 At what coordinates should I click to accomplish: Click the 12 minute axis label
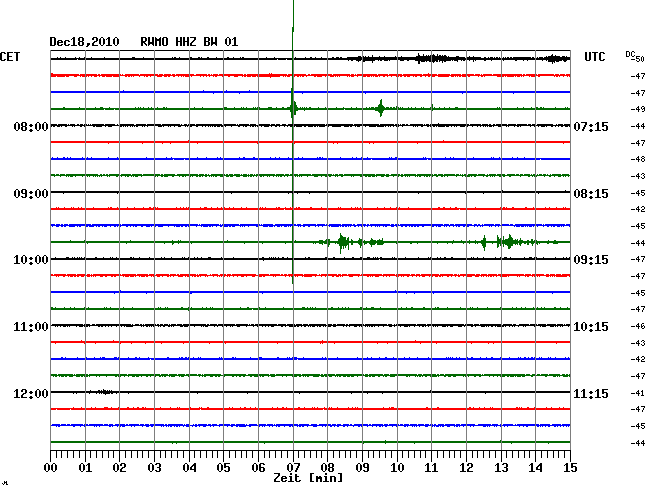[x=466, y=468]
